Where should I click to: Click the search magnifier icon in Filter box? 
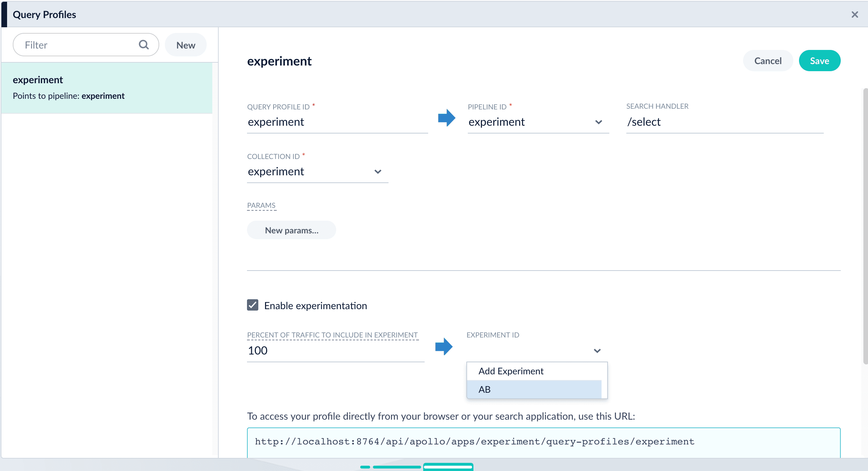coord(144,45)
